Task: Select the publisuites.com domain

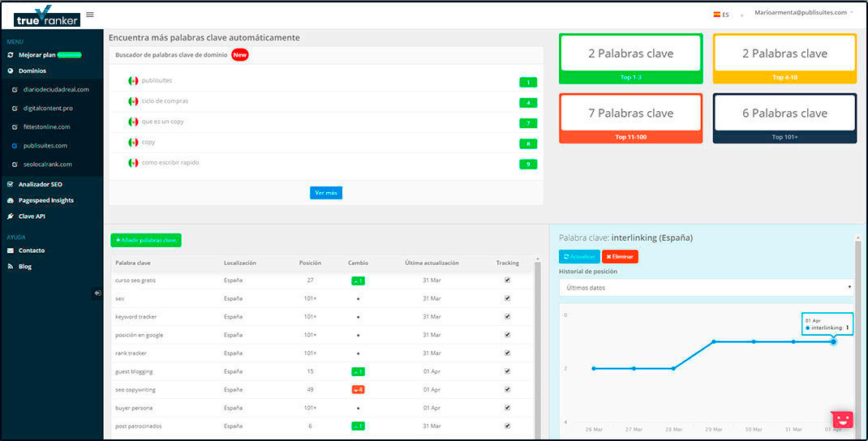Action: click(45, 146)
